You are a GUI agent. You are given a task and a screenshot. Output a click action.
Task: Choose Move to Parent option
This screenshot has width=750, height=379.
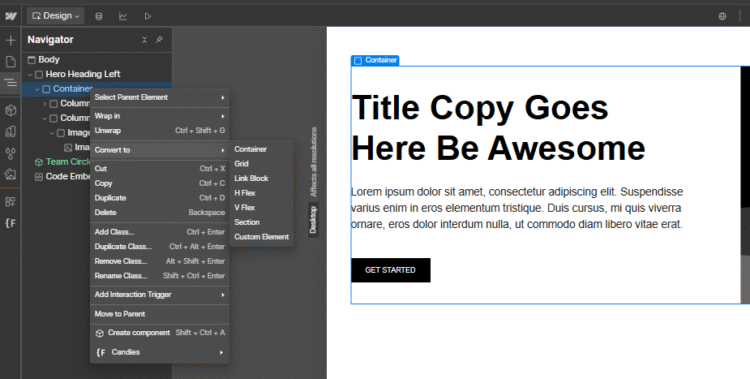click(x=160, y=314)
